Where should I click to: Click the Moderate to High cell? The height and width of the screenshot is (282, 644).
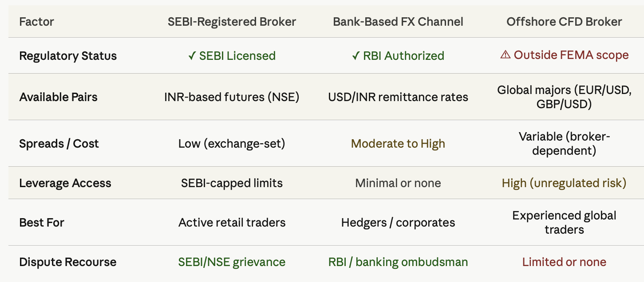pos(398,144)
